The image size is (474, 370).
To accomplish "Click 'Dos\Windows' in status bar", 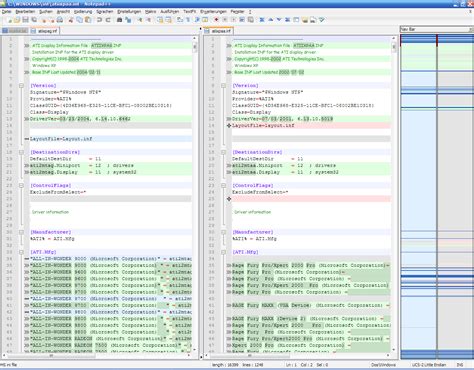I will click(x=384, y=365).
